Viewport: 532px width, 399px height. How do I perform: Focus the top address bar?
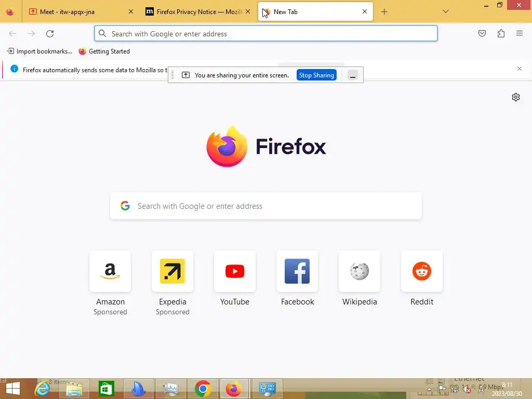(x=266, y=34)
